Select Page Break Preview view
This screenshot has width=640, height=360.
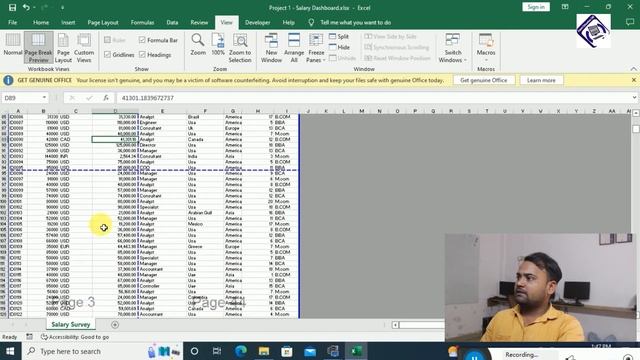coord(38,48)
